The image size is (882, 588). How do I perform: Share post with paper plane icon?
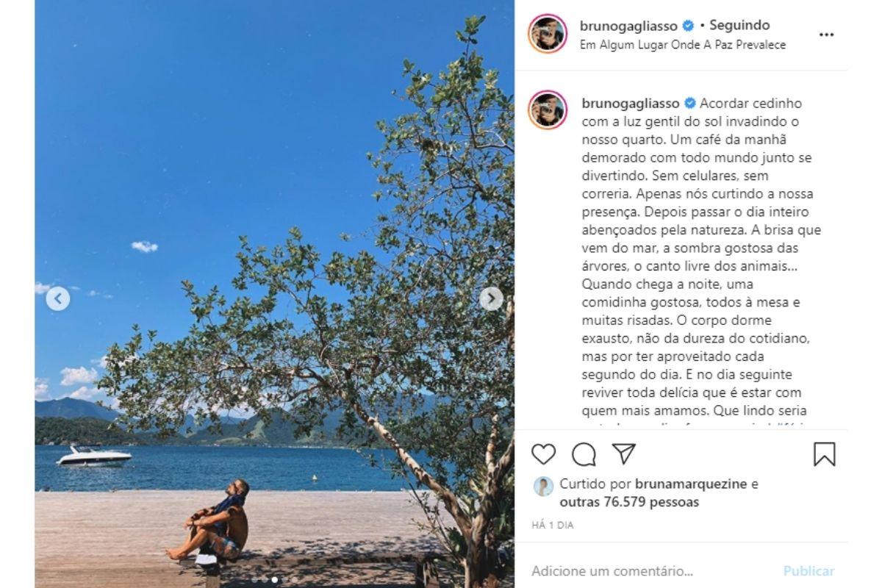click(623, 453)
